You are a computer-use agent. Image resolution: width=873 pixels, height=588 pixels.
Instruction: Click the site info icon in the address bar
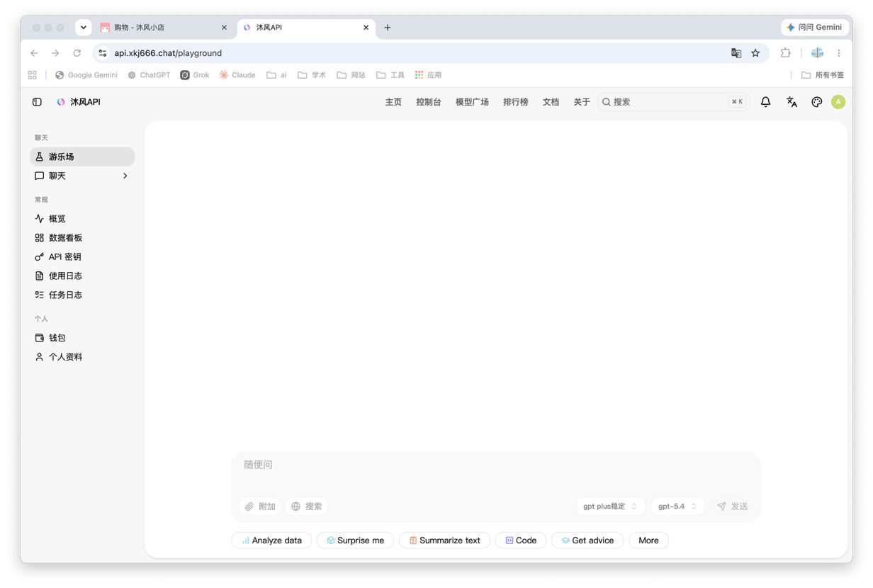coord(103,53)
